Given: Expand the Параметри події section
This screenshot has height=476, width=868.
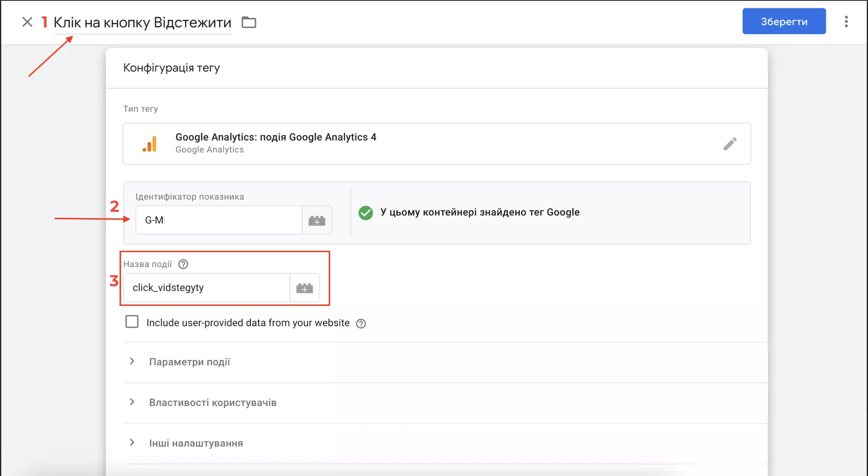Looking at the screenshot, I should click(132, 361).
